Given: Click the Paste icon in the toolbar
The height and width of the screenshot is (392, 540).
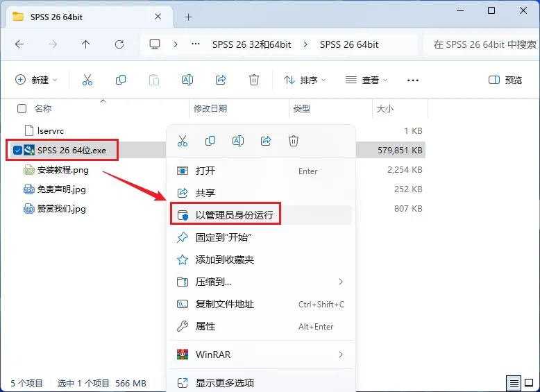Looking at the screenshot, I should [153, 80].
